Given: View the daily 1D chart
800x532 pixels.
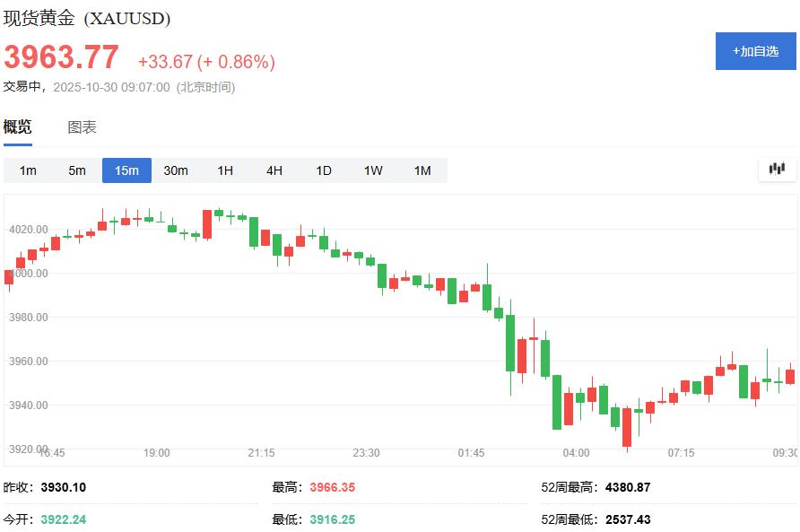Looking at the screenshot, I should point(323,170).
